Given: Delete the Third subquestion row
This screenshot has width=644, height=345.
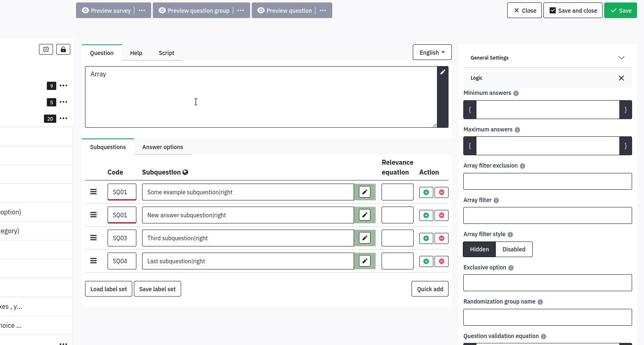Looking at the screenshot, I should tap(442, 238).
